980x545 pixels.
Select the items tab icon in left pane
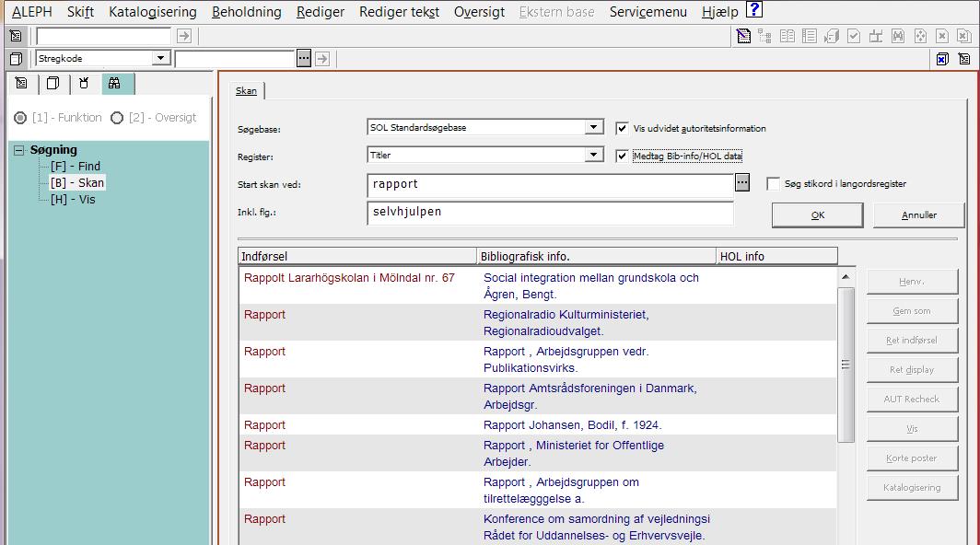(53, 84)
